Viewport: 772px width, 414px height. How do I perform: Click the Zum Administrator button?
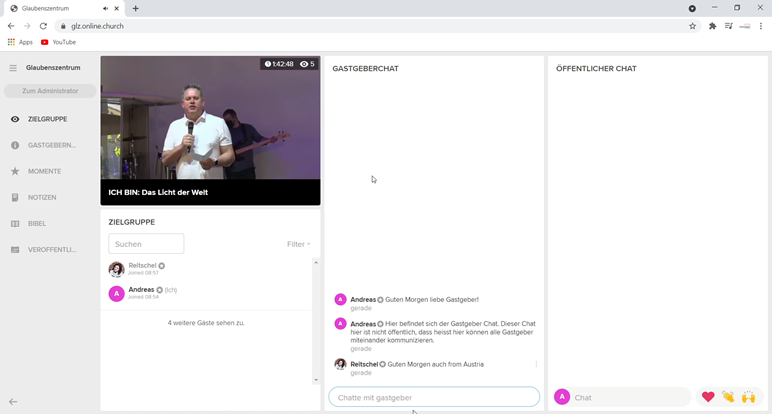(50, 91)
